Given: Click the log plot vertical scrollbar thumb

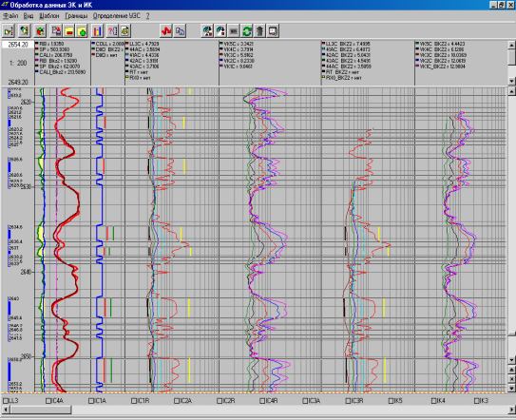Looking at the screenshot, I should [x=511, y=334].
